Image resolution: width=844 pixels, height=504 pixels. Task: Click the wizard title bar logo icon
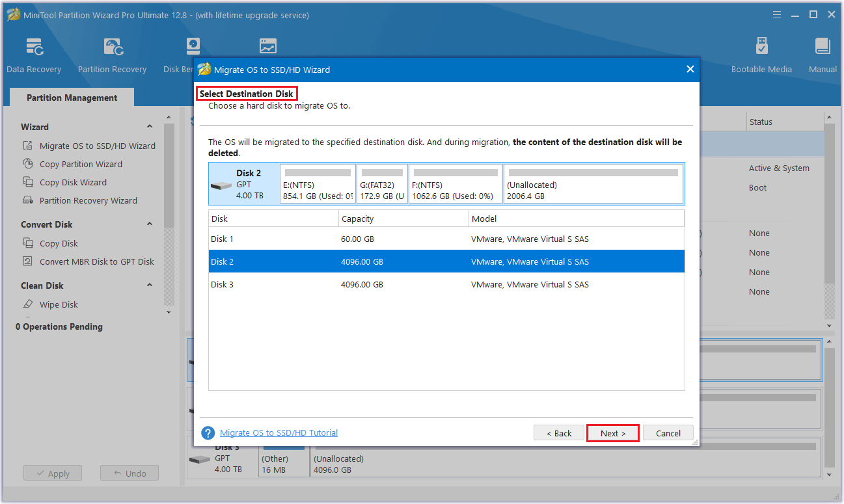pyautogui.click(x=204, y=69)
